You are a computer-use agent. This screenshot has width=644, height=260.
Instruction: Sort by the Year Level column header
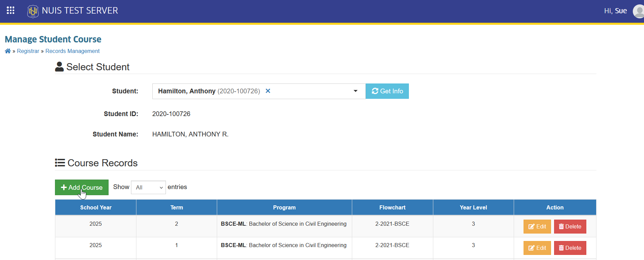click(473, 207)
